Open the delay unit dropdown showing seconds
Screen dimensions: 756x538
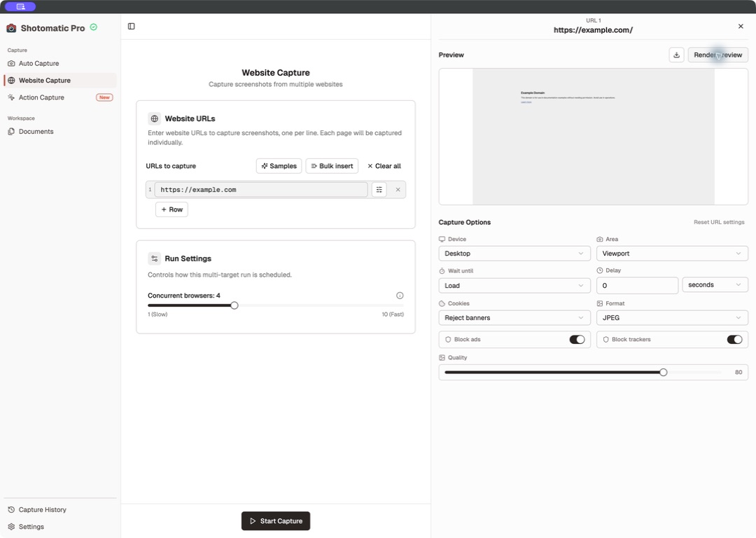coord(715,284)
